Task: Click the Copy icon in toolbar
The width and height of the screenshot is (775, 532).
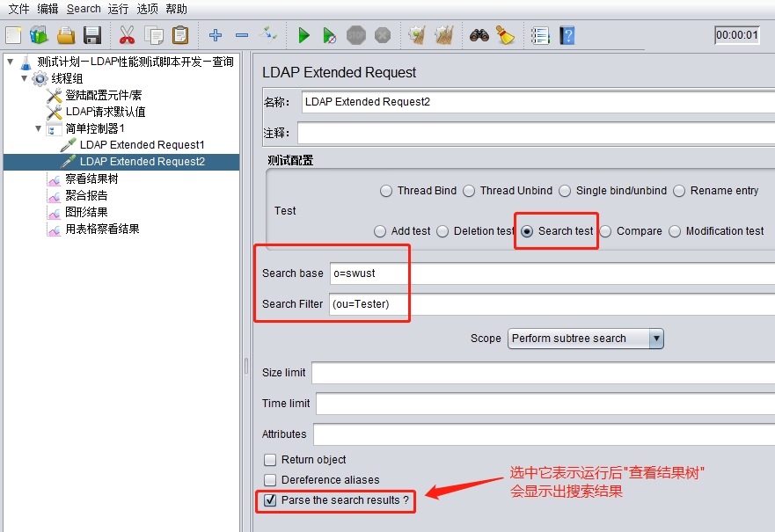Action: pos(154,35)
